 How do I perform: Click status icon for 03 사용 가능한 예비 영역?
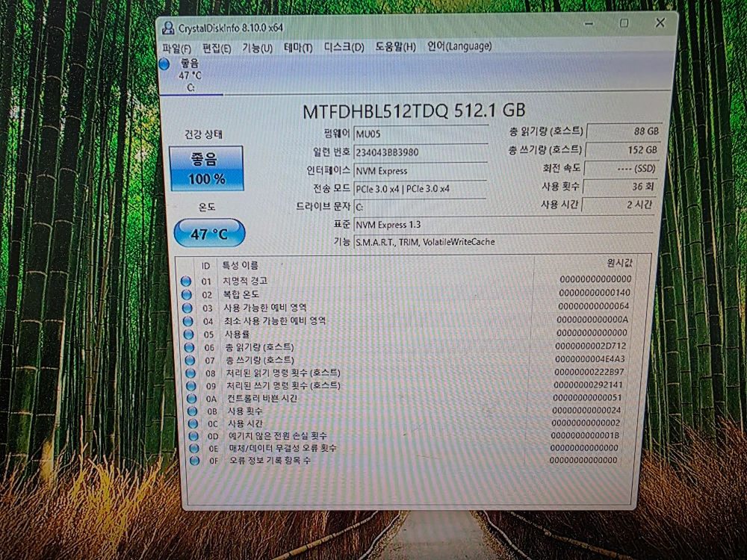click(x=187, y=308)
